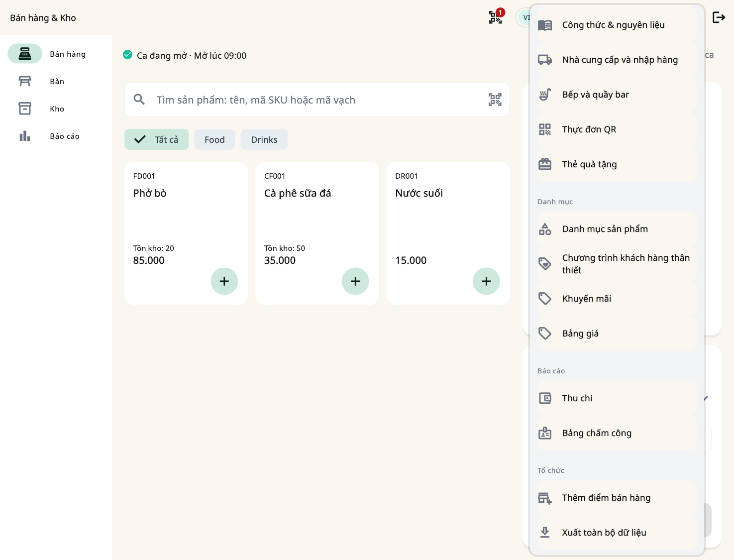734x560 pixels.
Task: Select Xuất toàn bộ dữ liệu
Action: 617,533
